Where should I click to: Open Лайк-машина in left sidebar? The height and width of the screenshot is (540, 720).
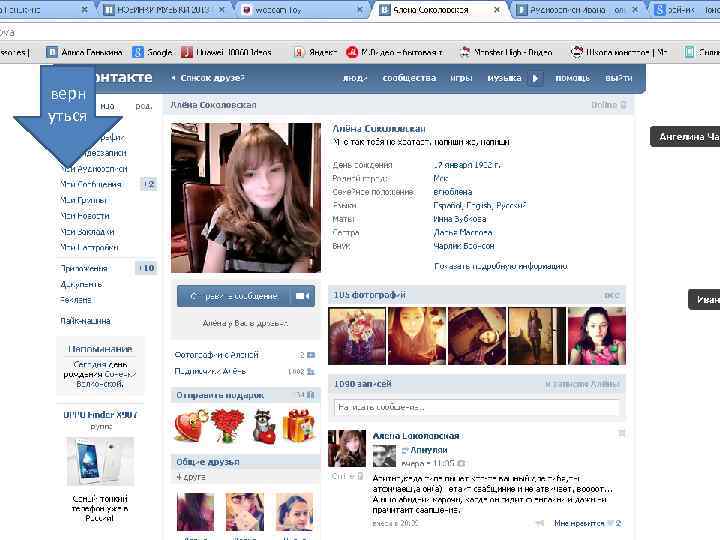[x=85, y=321]
